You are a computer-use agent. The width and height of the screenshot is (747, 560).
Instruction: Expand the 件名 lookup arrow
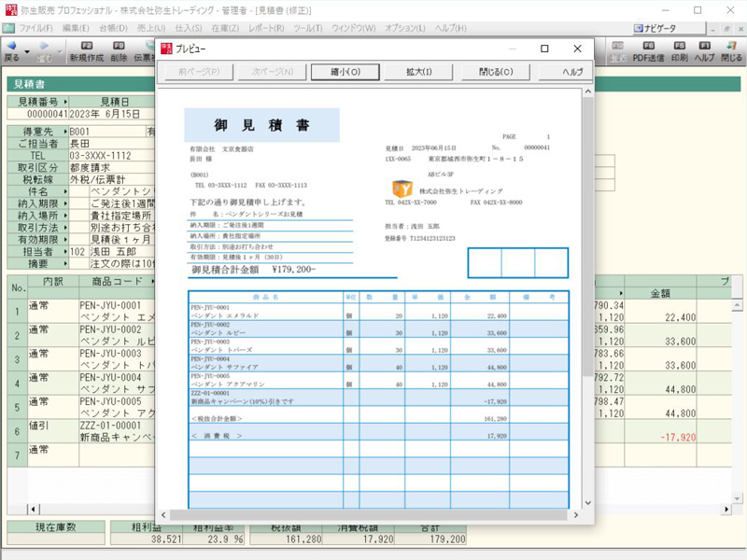[65, 191]
